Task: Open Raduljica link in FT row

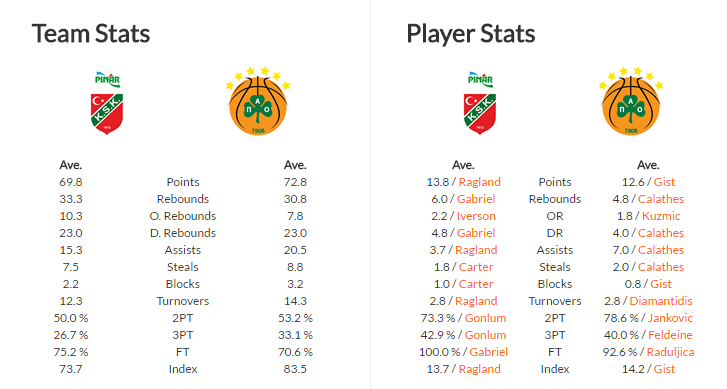Action: tap(670, 352)
